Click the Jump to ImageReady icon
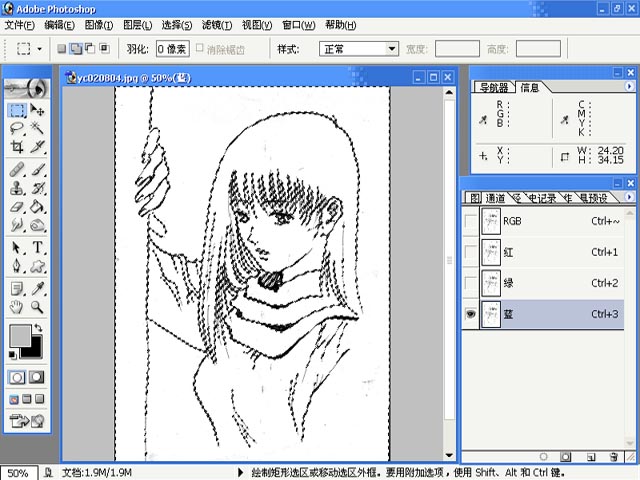 [x=27, y=421]
